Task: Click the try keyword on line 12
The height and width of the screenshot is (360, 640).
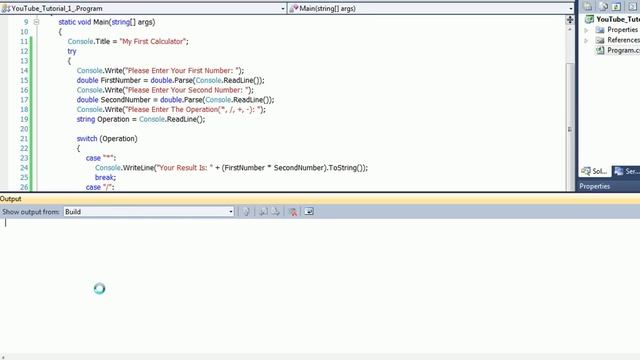Action: (x=72, y=51)
